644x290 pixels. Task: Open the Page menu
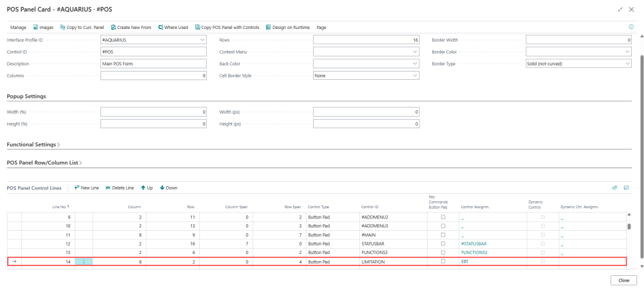[321, 28]
